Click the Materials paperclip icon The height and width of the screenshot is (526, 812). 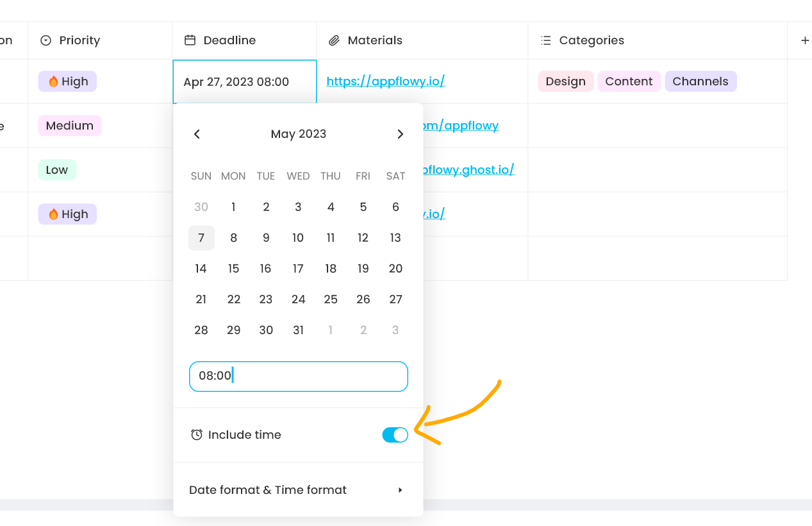point(334,40)
